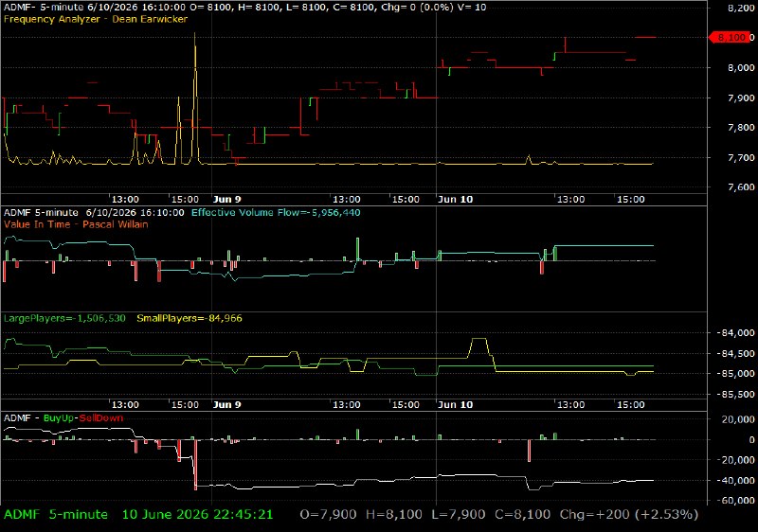Click the "Effective Volume Flow=-5,956,440" readout

[x=276, y=212]
